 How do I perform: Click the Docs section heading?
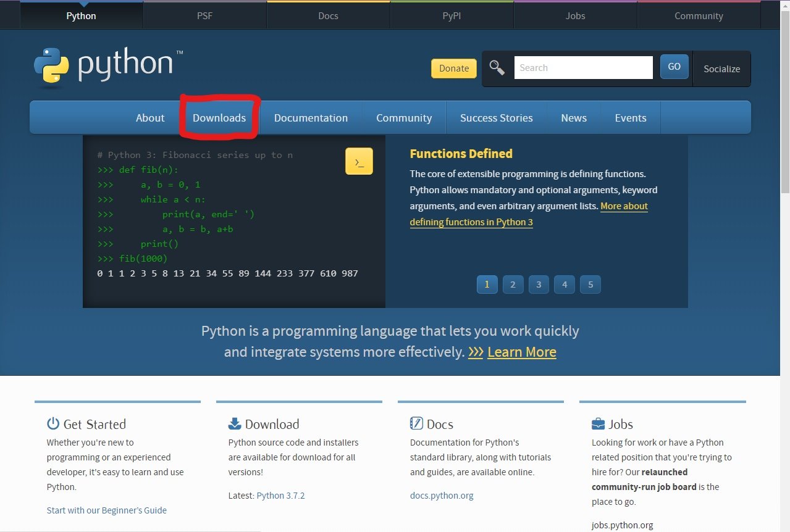(440, 424)
